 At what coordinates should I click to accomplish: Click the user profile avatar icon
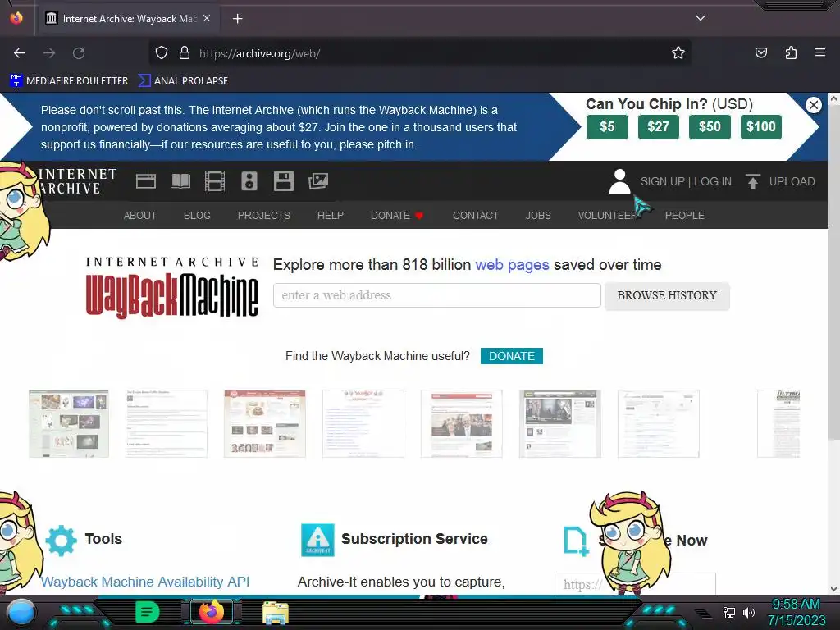coord(619,181)
